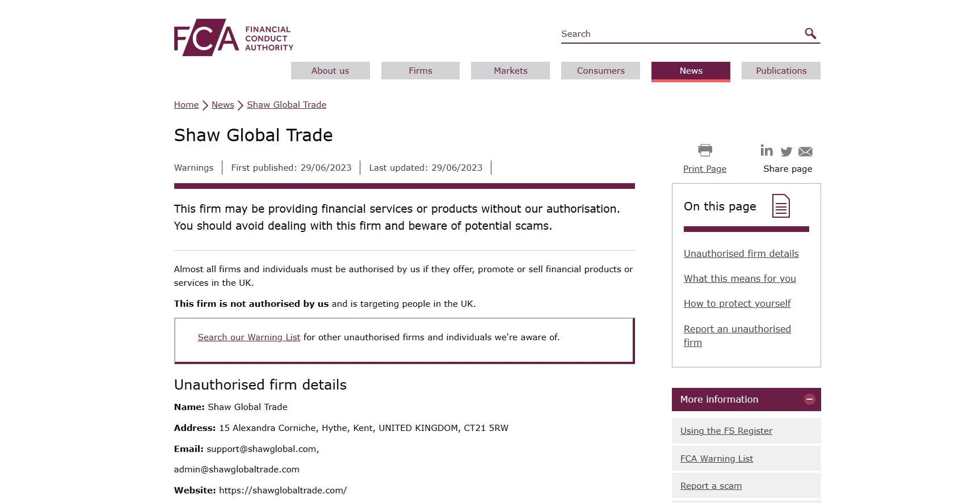Open the News breadcrumb link
980x503 pixels.
[x=222, y=105]
